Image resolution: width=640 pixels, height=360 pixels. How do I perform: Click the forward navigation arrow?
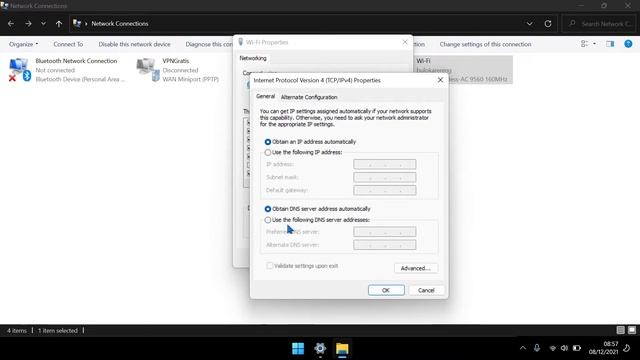[x=28, y=24]
